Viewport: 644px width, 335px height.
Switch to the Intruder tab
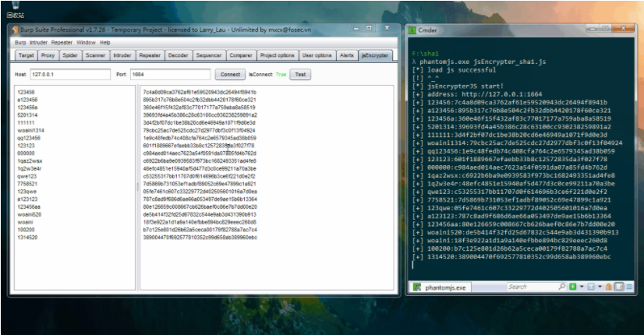tap(122, 55)
